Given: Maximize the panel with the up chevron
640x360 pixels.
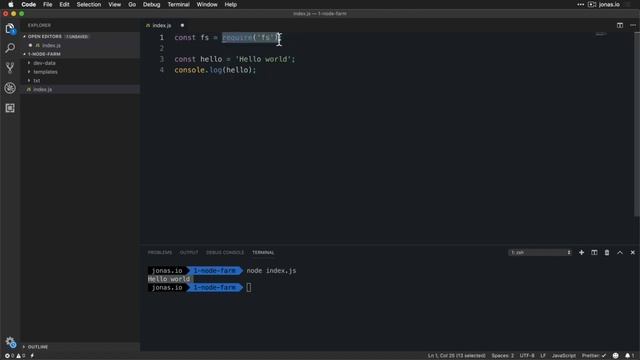Looking at the screenshot, I should coord(620,253).
